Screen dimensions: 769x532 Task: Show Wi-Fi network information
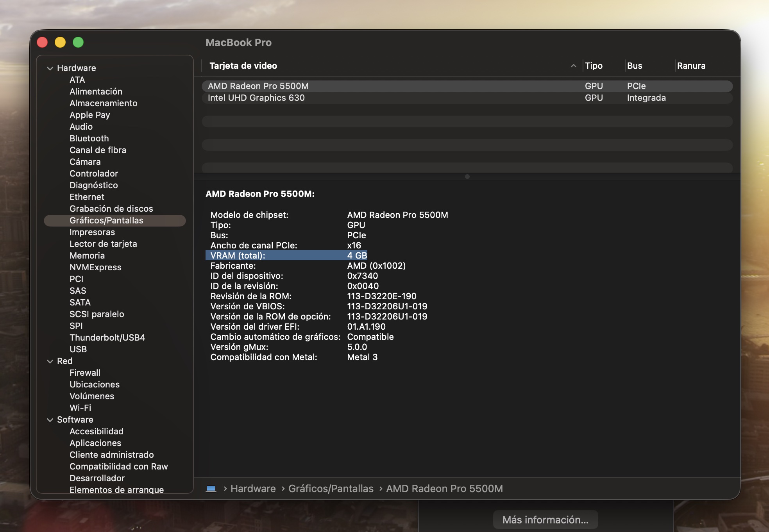click(80, 408)
